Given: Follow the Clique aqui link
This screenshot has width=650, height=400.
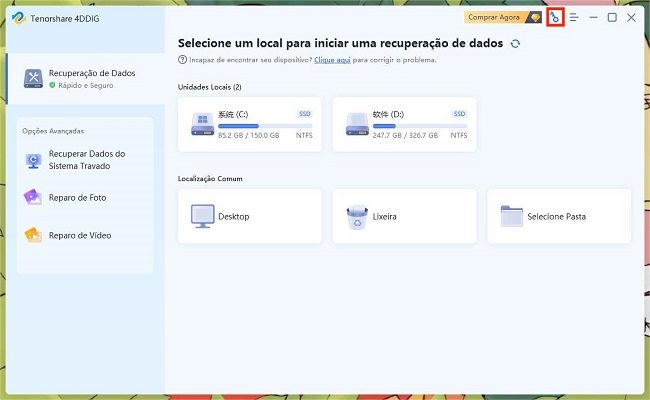Looking at the screenshot, I should 332,60.
